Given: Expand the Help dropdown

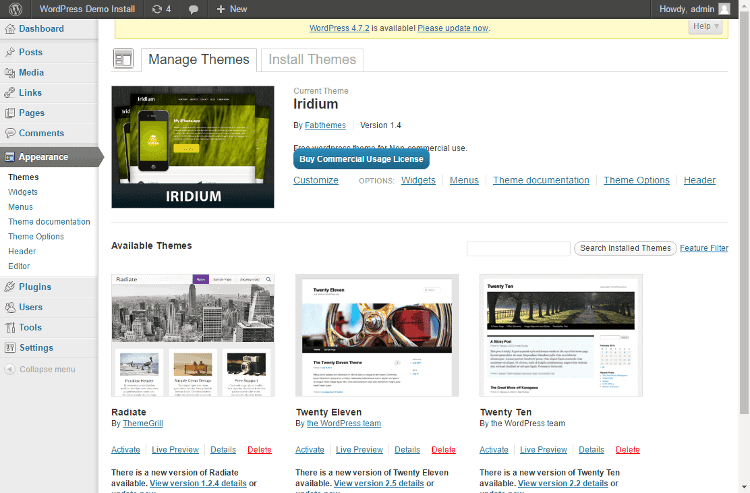Looking at the screenshot, I should (x=706, y=26).
